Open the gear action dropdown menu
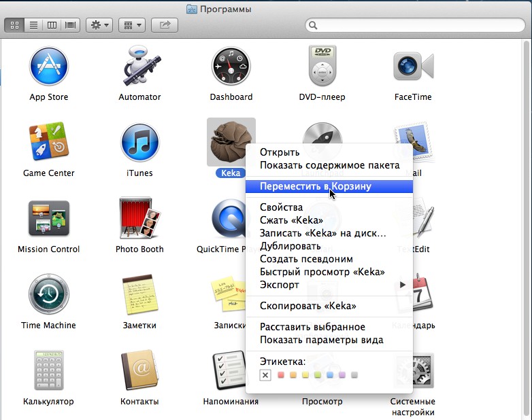Screen dimensions: 532x420 click(99, 25)
